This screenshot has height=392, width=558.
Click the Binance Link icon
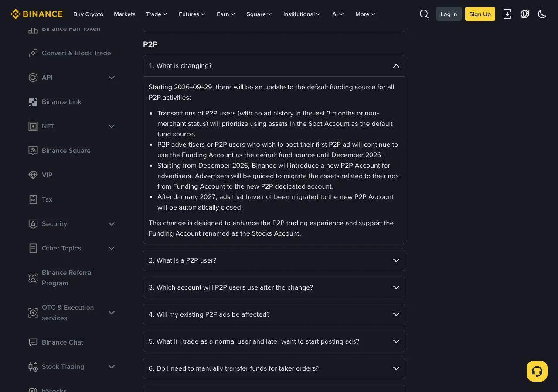[33, 102]
